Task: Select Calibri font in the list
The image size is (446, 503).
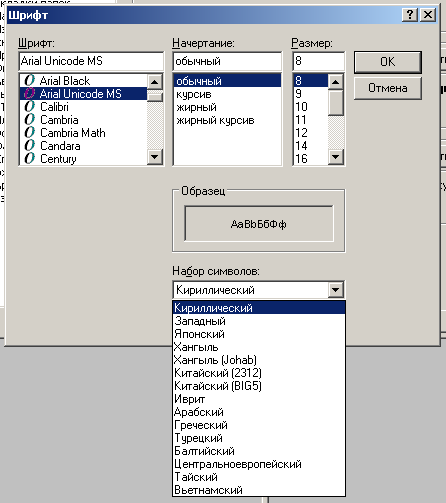Action: click(83, 107)
